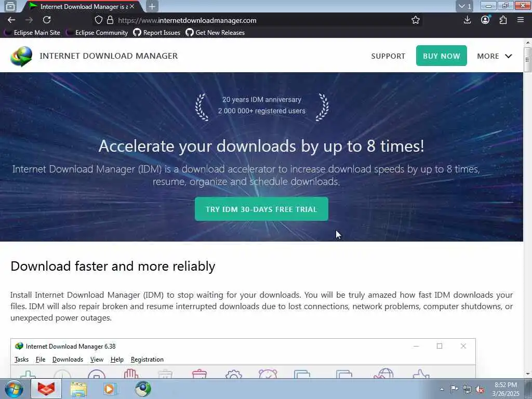The image size is (532, 399).
Task: Click Tasks menu in IDM screenshot
Action: (21, 360)
